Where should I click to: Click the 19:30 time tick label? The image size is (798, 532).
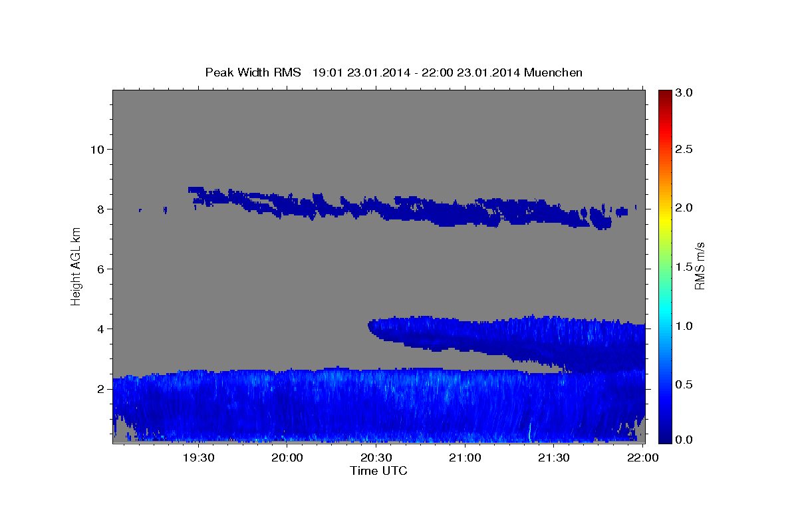(198, 458)
